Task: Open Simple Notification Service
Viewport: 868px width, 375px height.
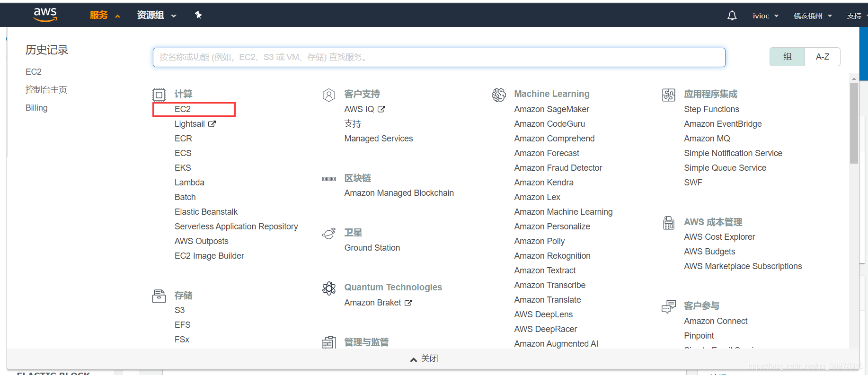Action: pyautogui.click(x=733, y=153)
